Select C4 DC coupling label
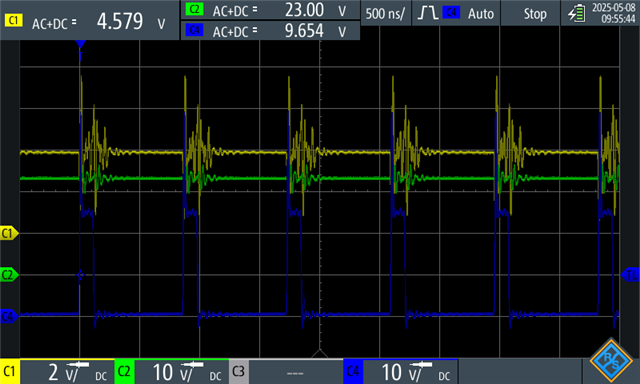This screenshot has height=384, width=640. click(x=444, y=376)
